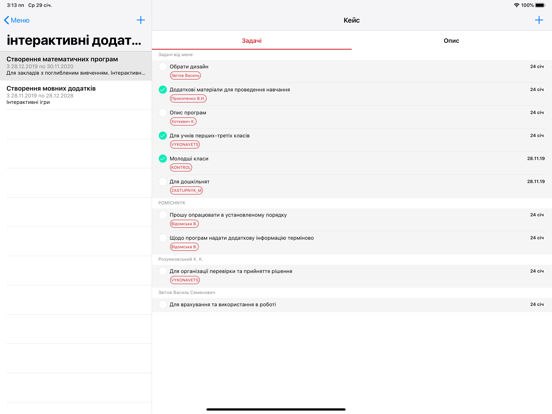Check Для врахування та використання в роботі
Viewport: 552px width, 414px height.
163,305
